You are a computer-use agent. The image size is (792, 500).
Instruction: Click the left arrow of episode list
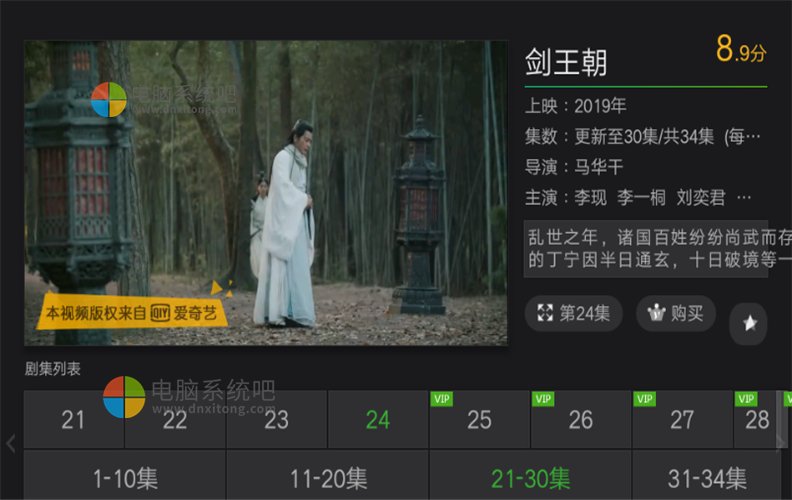pyautogui.click(x=11, y=443)
